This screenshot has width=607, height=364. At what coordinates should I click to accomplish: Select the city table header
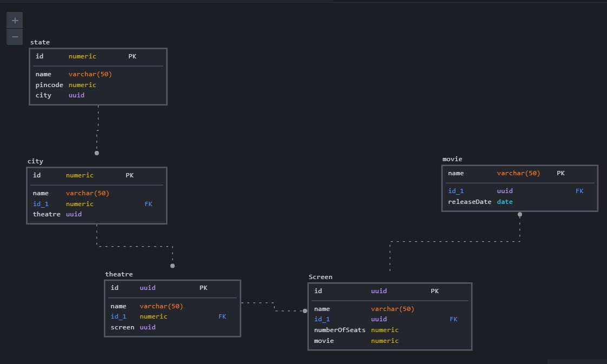[x=36, y=161]
